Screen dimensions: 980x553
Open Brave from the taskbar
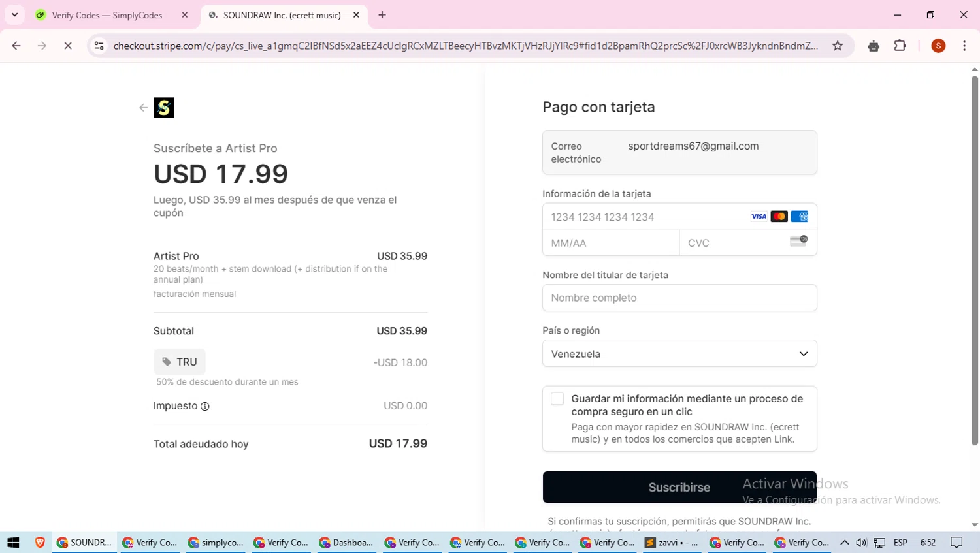pyautogui.click(x=40, y=543)
